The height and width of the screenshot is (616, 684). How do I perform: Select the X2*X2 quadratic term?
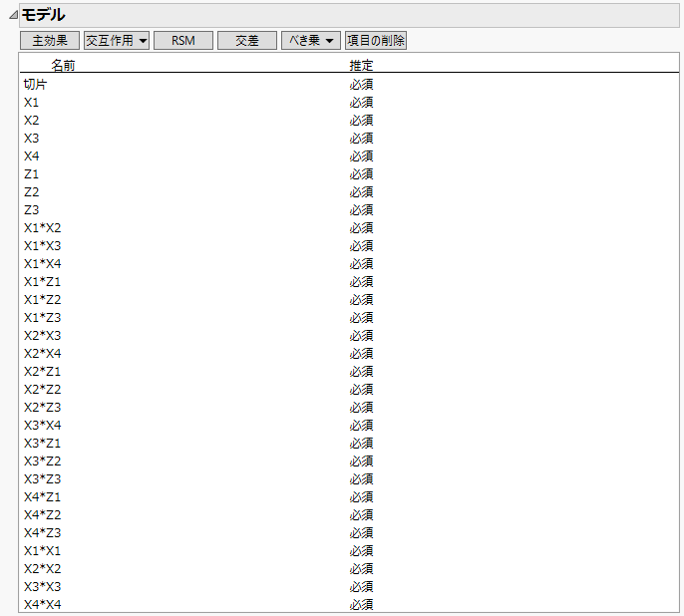(x=42, y=568)
